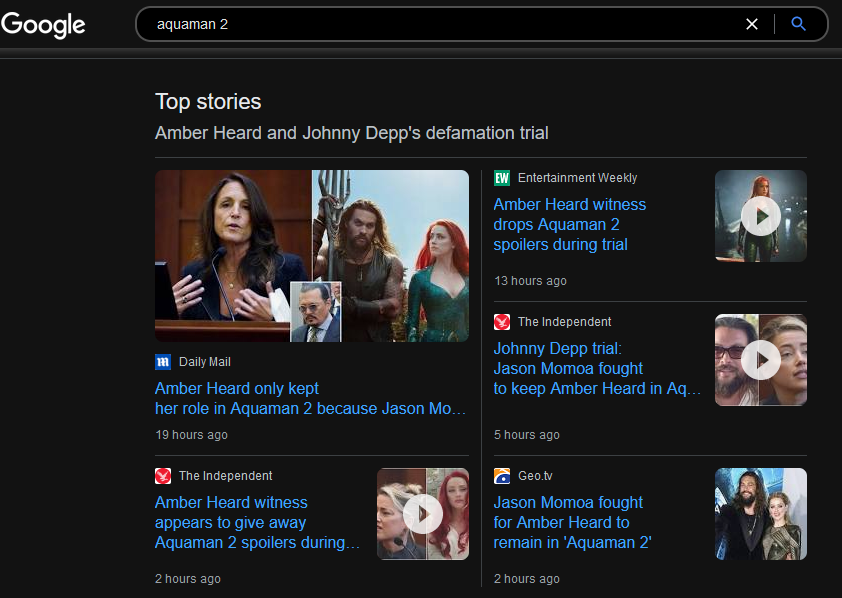The width and height of the screenshot is (842, 598).
Task: Click the 13 hours ago timestamp
Action: pos(530,281)
